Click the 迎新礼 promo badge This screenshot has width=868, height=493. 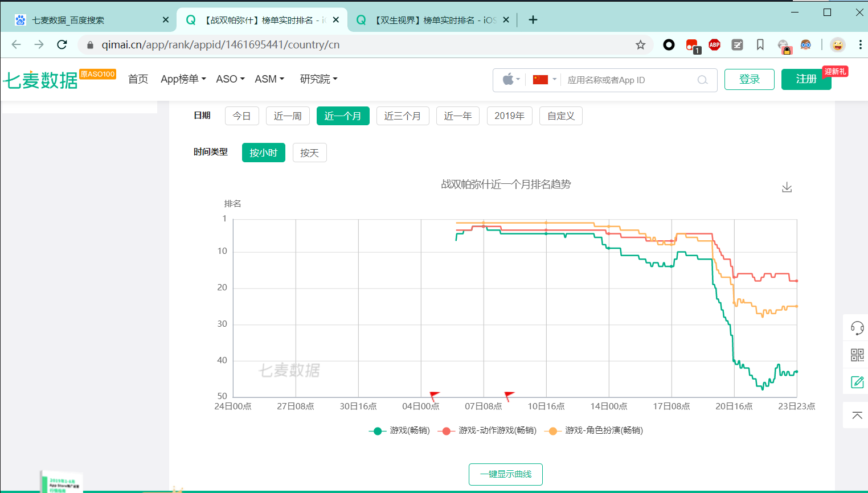click(835, 71)
